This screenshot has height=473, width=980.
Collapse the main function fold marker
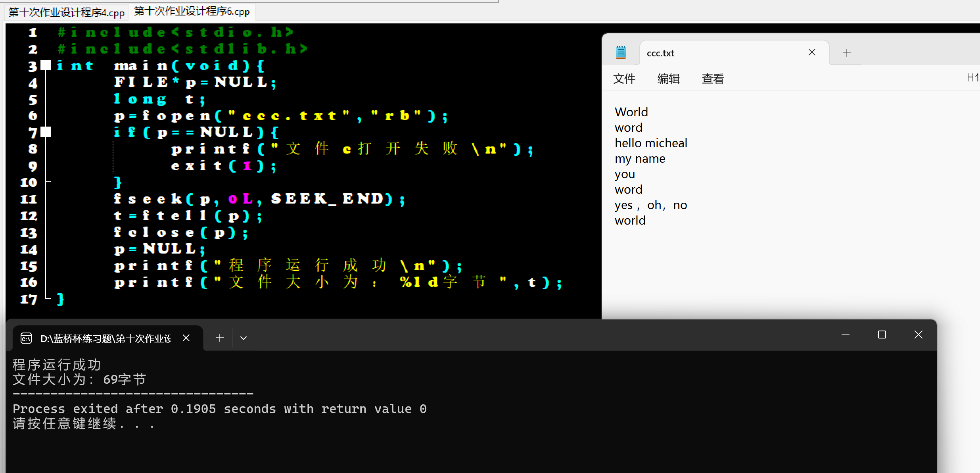(x=46, y=65)
